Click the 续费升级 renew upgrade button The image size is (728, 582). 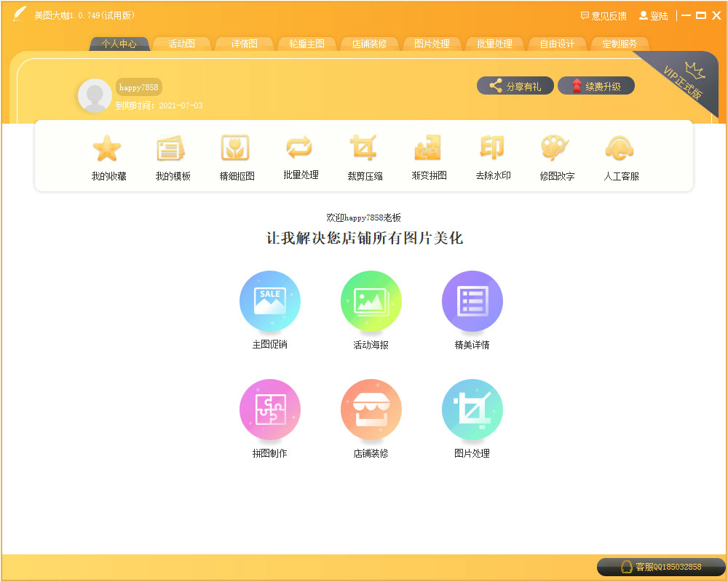pos(596,85)
